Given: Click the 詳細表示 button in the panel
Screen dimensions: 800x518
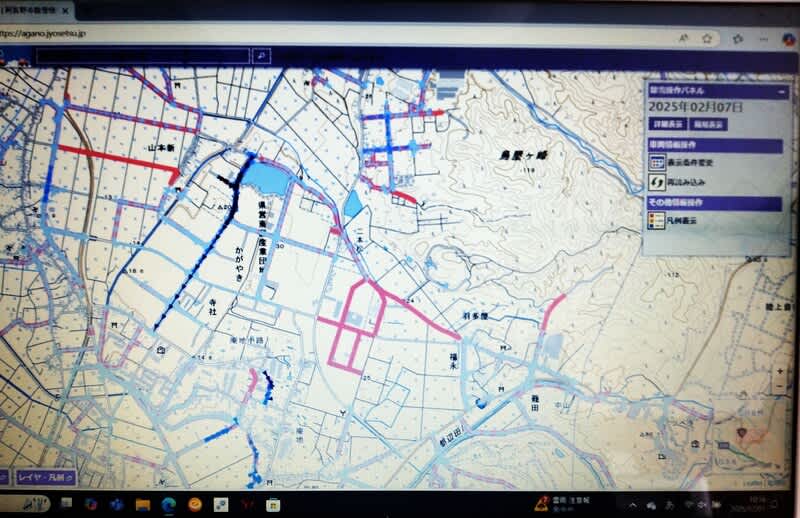Looking at the screenshot, I should (668, 124).
